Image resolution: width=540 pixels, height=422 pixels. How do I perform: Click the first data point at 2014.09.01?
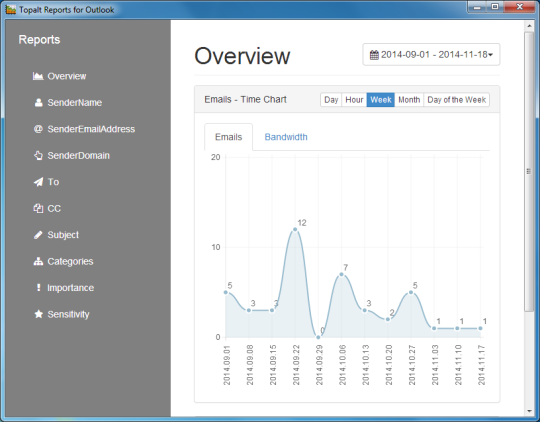pyautogui.click(x=226, y=292)
